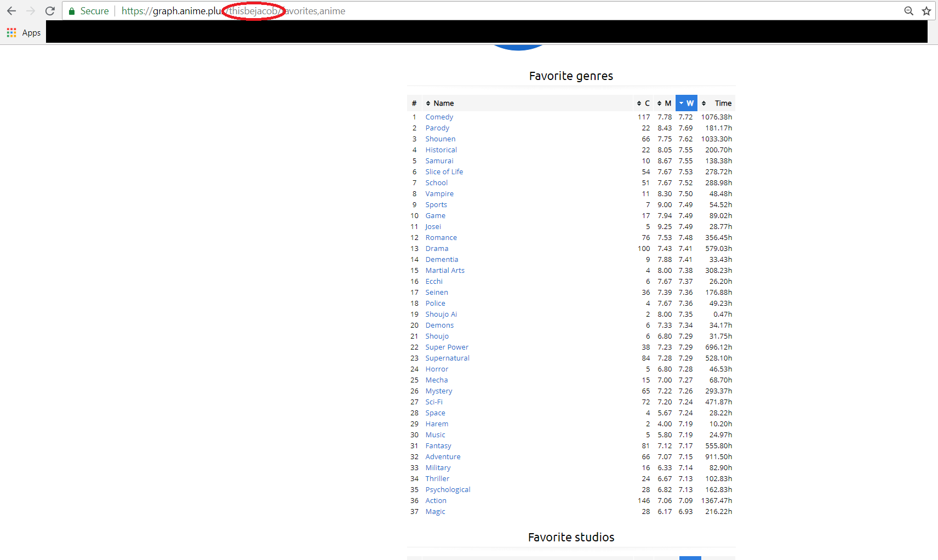
Task: Click the zoom magnifier icon in address bar
Action: pyautogui.click(x=908, y=11)
